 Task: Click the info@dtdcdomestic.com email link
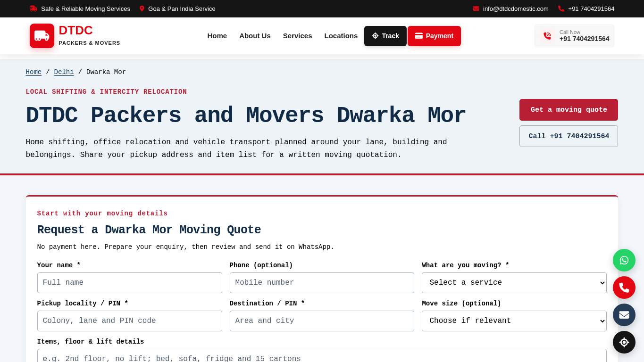click(x=516, y=8)
